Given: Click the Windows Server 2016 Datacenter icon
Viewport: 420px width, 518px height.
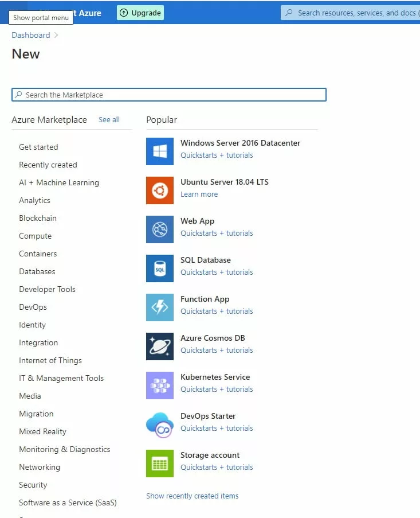Looking at the screenshot, I should pyautogui.click(x=160, y=151).
